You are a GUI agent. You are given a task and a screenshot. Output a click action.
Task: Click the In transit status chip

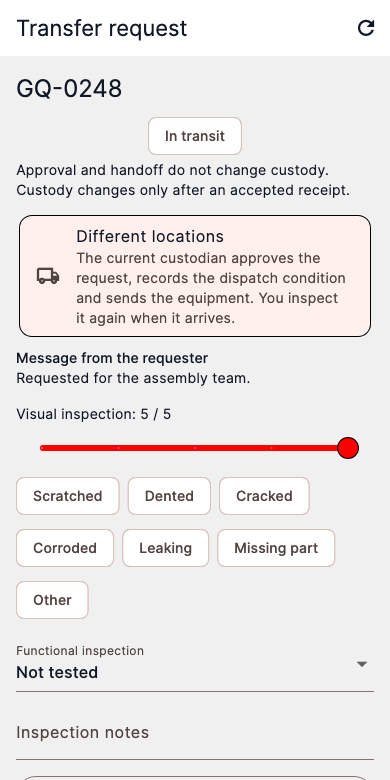click(195, 136)
